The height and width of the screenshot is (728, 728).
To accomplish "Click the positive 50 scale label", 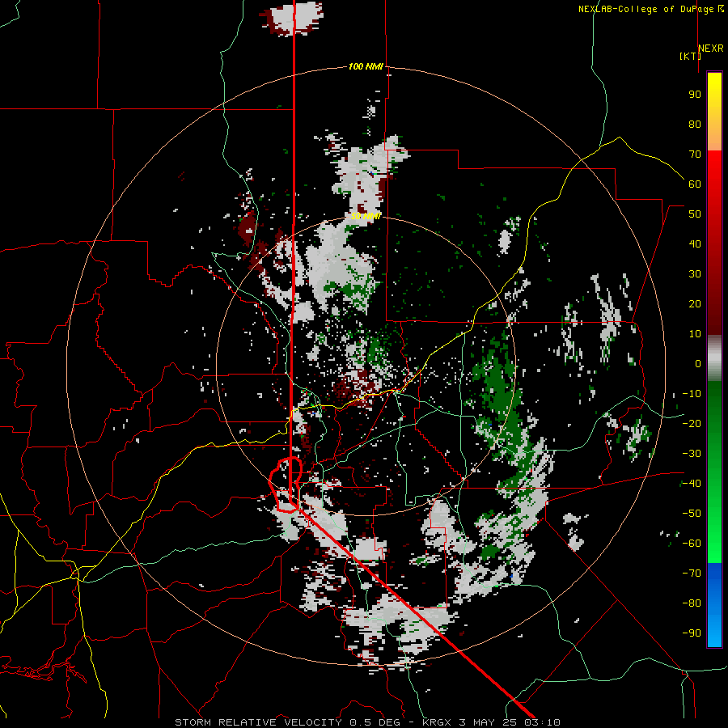I will (x=695, y=214).
